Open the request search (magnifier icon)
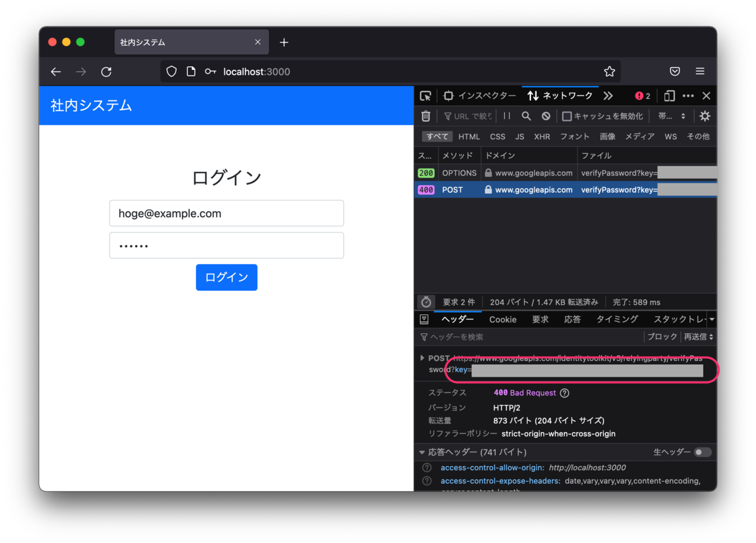This screenshot has width=756, height=543. point(526,116)
